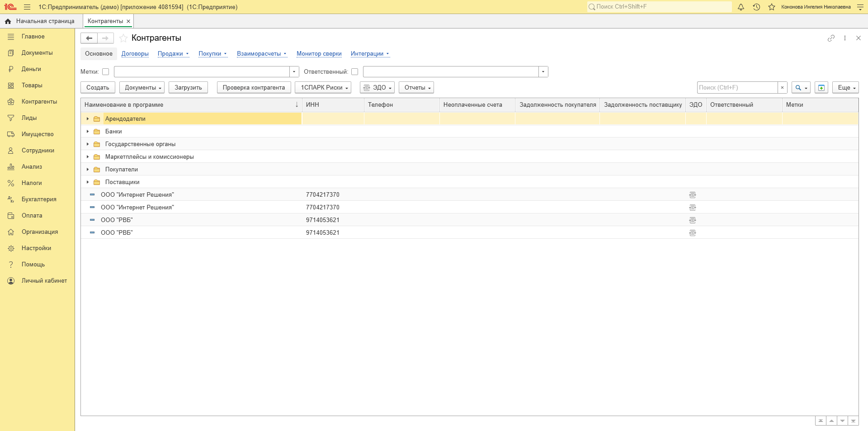
Task: Expand the Банки folder
Action: pyautogui.click(x=88, y=132)
